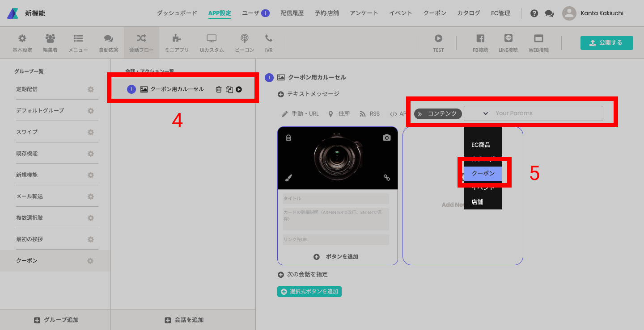Open settings gear for メール転送 group
Viewport: 644px width, 330px height.
91,196
